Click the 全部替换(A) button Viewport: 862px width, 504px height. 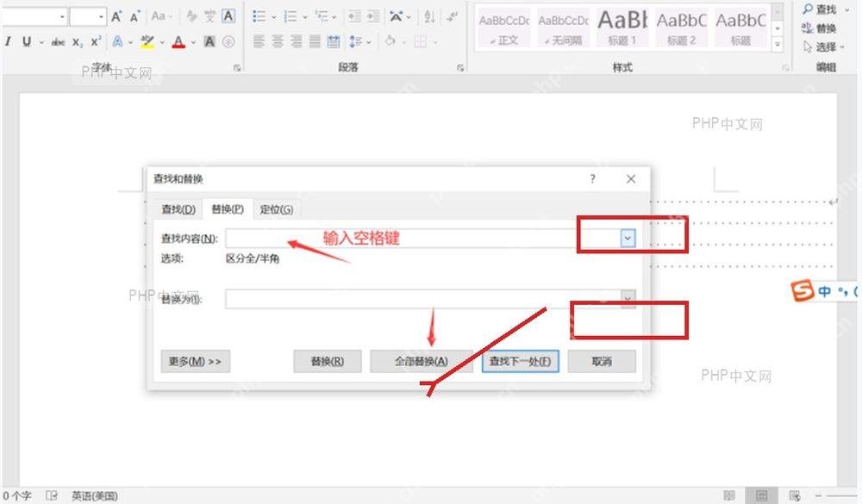click(x=422, y=361)
